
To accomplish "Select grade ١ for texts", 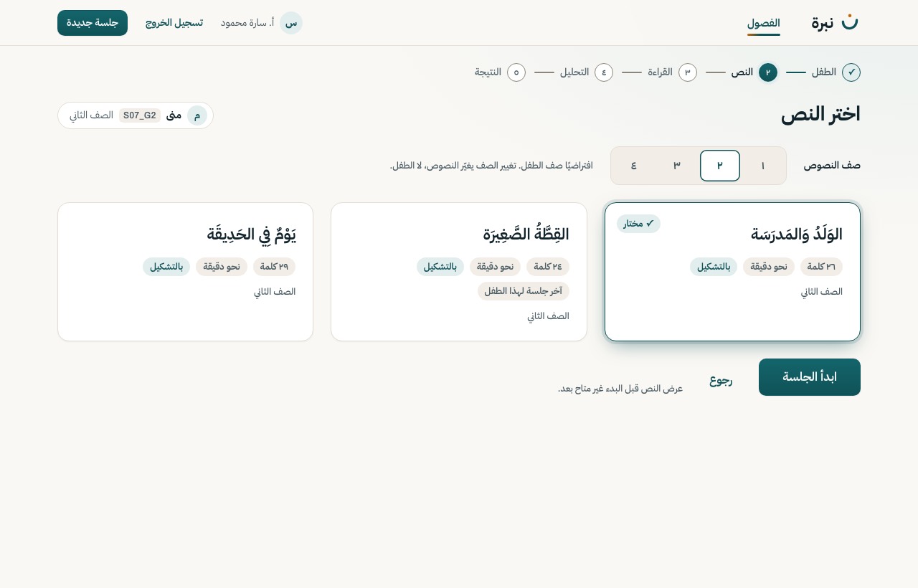I will [x=763, y=166].
